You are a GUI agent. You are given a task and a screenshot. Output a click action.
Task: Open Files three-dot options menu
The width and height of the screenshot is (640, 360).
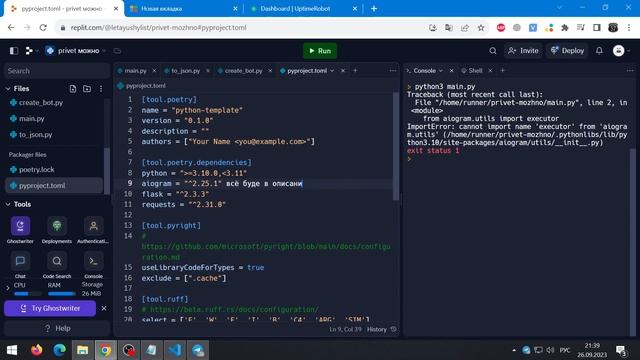101,89
